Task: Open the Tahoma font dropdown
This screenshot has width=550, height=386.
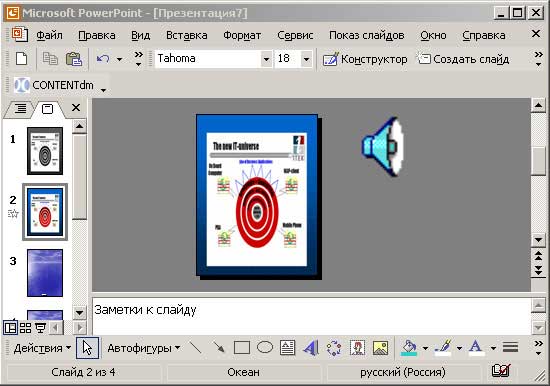Action: pyautogui.click(x=266, y=59)
